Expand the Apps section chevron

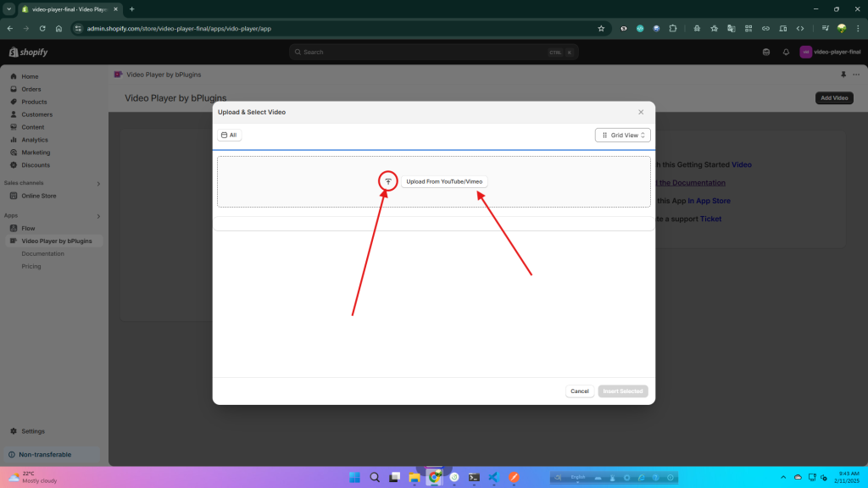click(98, 216)
